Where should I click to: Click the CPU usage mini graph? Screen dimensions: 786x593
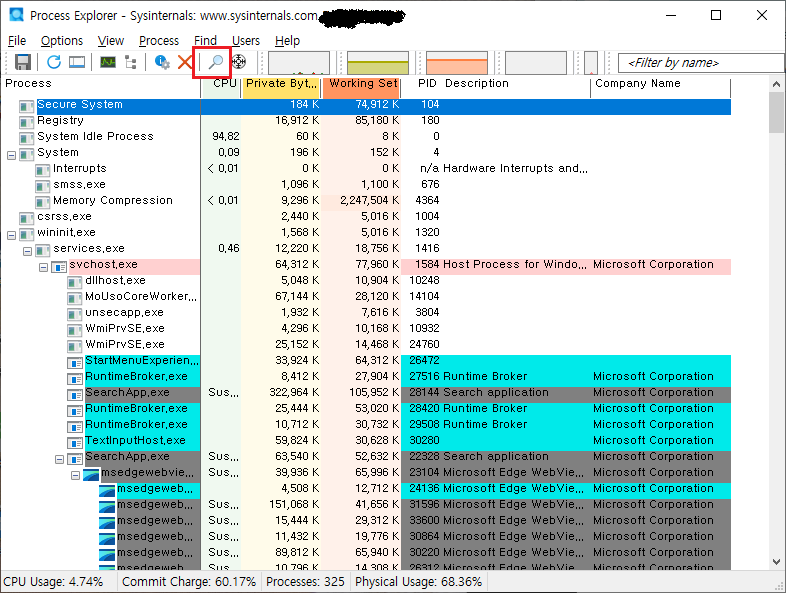pyautogui.click(x=299, y=63)
